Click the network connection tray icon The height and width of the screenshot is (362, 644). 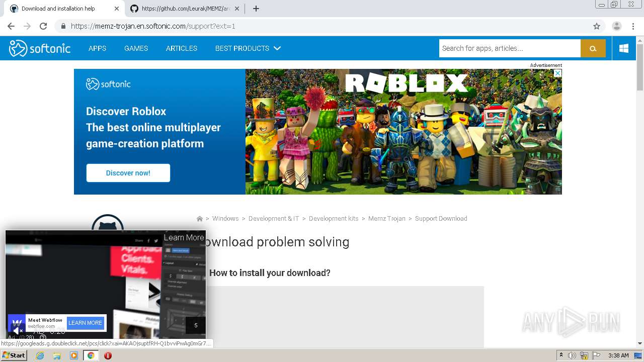tap(584, 355)
